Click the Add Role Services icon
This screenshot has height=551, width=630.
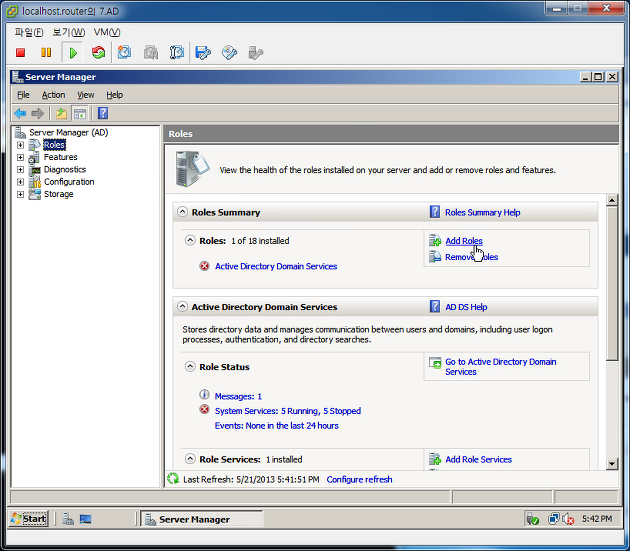[435, 459]
